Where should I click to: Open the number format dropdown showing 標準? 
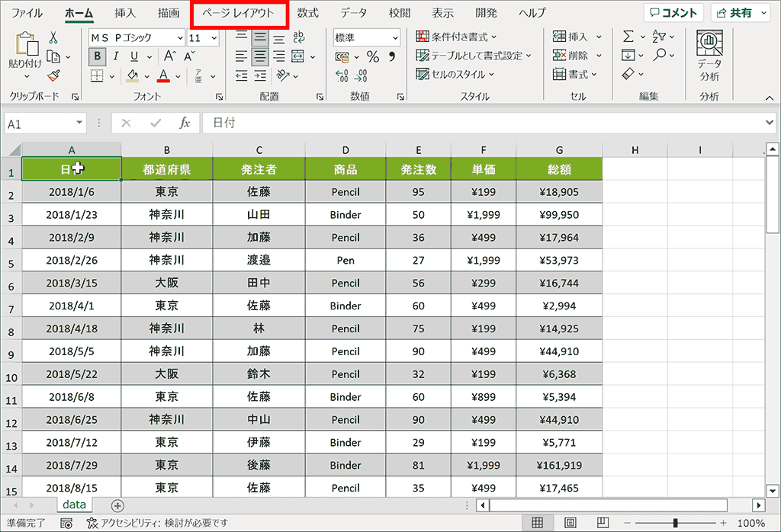366,37
